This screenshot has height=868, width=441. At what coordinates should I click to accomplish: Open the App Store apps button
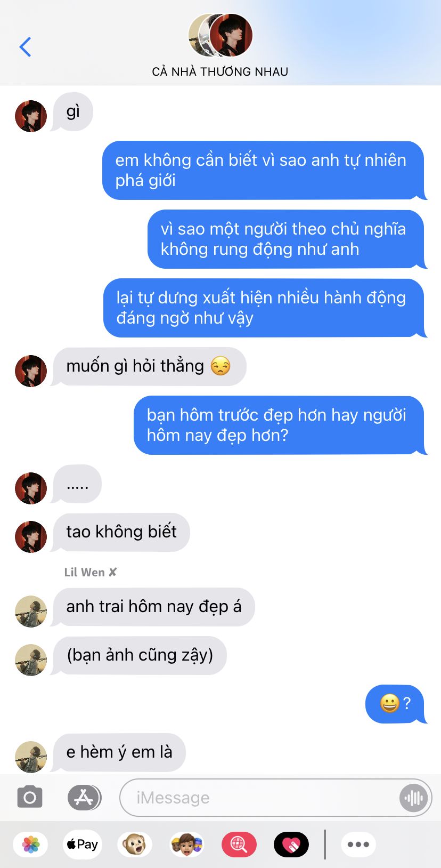click(x=84, y=798)
